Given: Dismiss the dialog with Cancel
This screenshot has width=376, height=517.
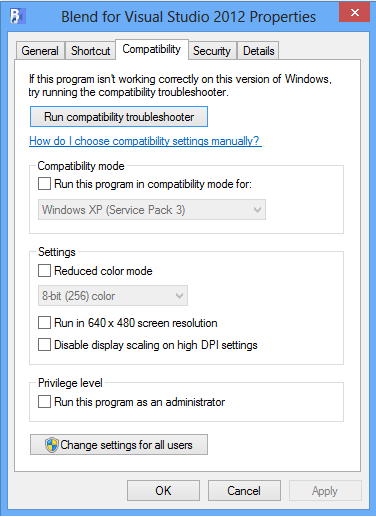Looking at the screenshot, I should tap(244, 491).
